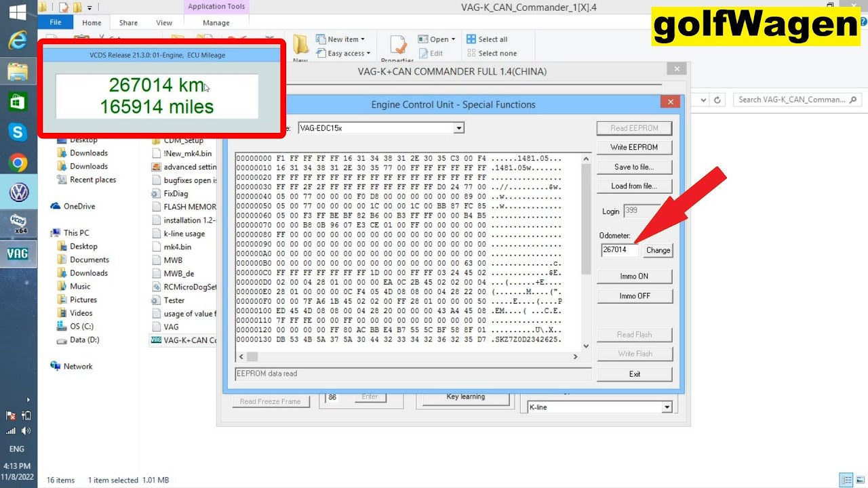Click Select all in the ribbon
Screen dimensions: 868x488
[486, 39]
